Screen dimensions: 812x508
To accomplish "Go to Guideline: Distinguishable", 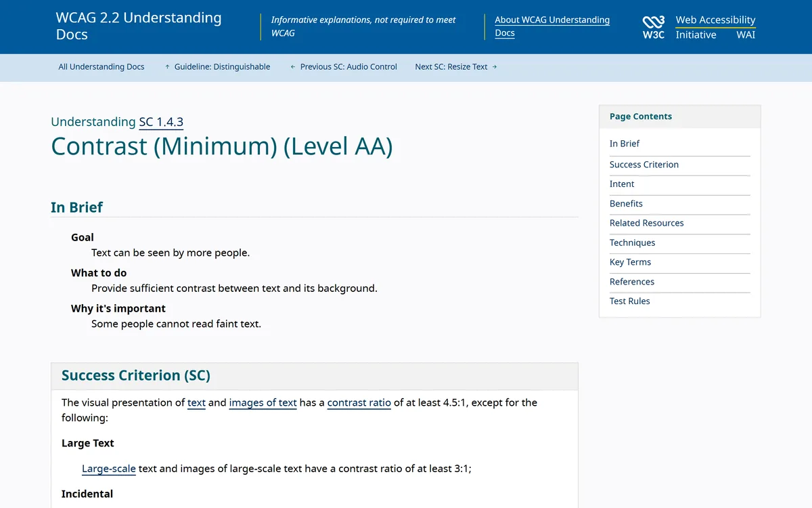I will (222, 66).
